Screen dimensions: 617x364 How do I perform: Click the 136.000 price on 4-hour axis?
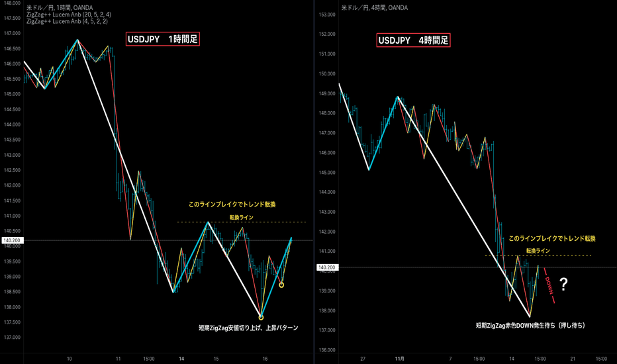[x=327, y=350]
